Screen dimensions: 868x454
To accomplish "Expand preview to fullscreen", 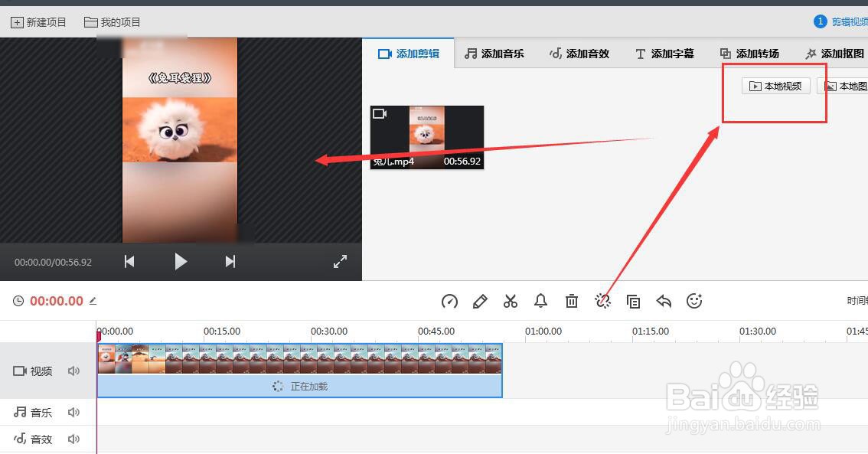I will (x=340, y=261).
